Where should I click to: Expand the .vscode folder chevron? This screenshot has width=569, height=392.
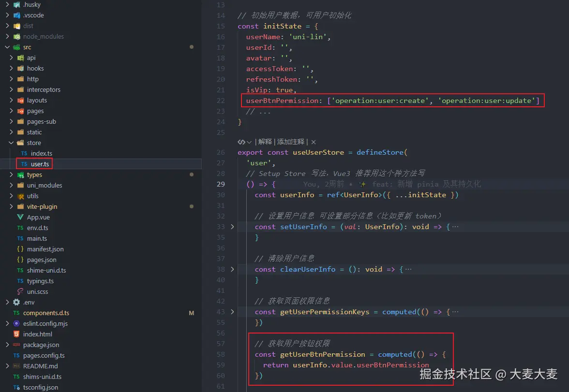(x=7, y=15)
